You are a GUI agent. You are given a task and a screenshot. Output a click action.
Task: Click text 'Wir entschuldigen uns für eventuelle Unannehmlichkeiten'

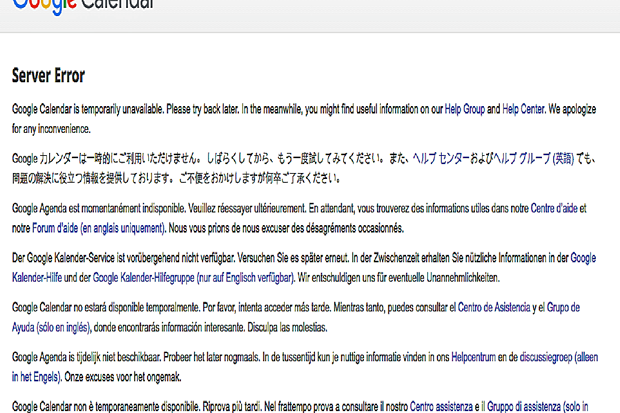point(399,278)
